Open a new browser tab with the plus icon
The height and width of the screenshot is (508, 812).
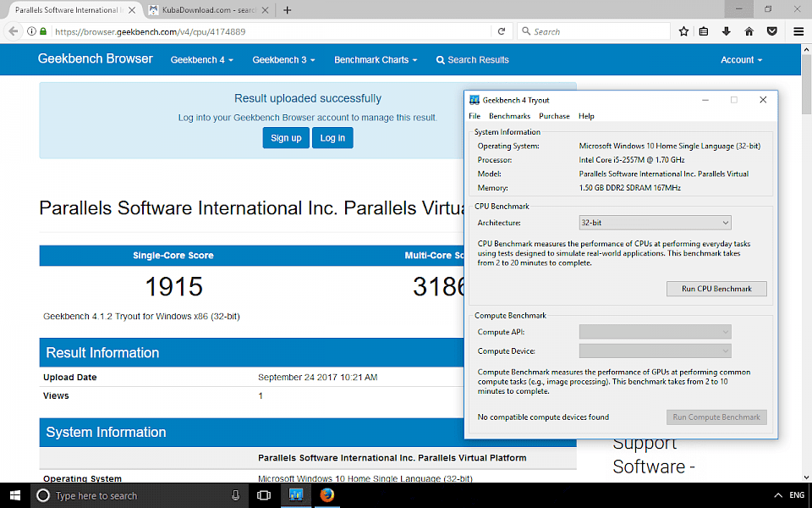288,10
